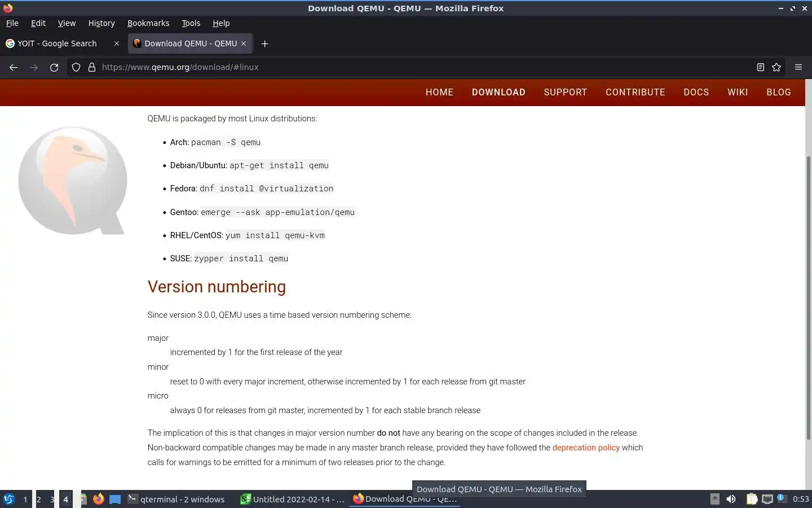Viewport: 812px width, 508px height.
Task: Click the 'apt-get install qemu' command text
Action: coord(279,165)
